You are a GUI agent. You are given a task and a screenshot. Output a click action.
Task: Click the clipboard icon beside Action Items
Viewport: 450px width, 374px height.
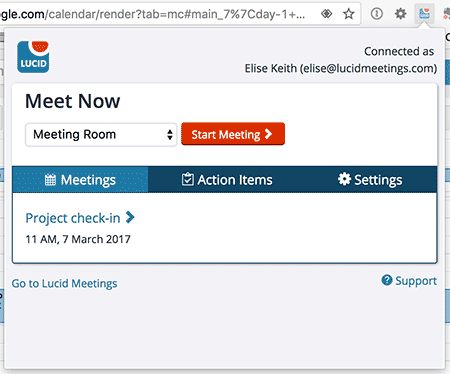pos(188,179)
